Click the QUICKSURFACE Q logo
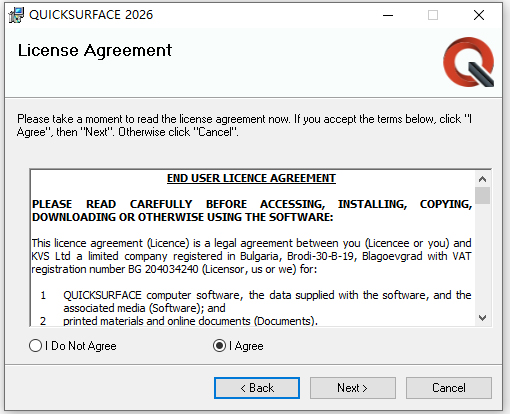 coord(469,62)
